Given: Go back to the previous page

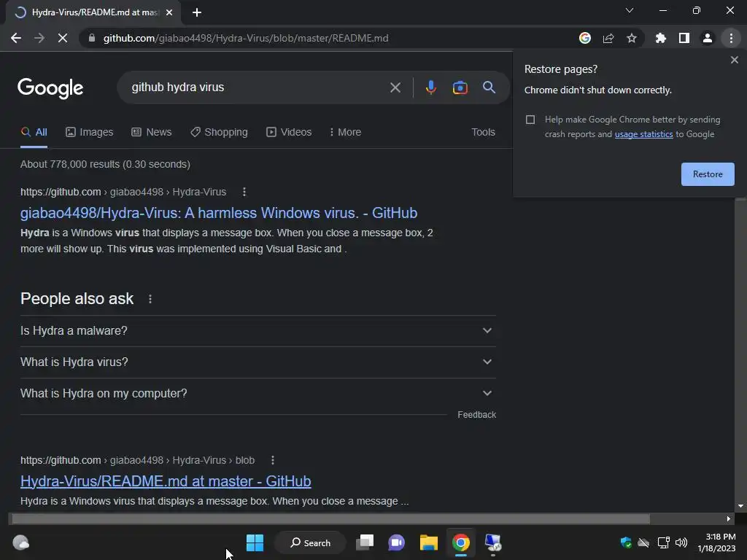Looking at the screenshot, I should pos(16,38).
